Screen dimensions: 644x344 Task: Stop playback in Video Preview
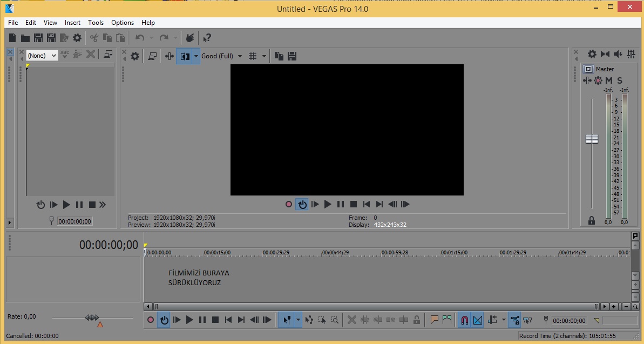coord(353,204)
